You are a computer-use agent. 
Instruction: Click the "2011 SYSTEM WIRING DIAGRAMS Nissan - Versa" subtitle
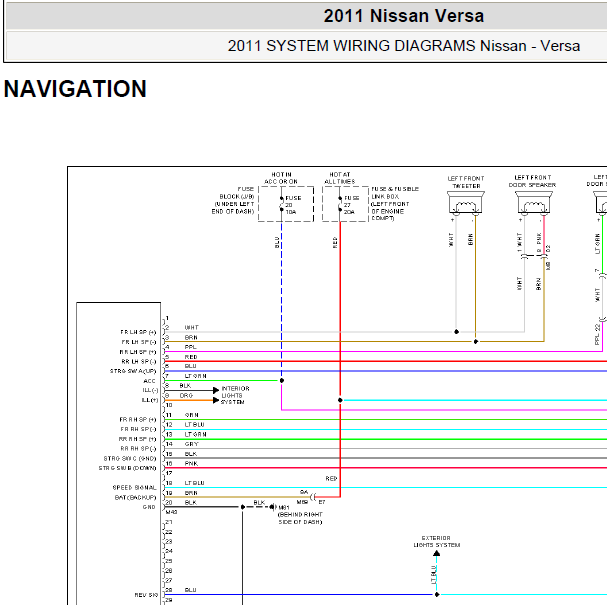pyautogui.click(x=404, y=46)
